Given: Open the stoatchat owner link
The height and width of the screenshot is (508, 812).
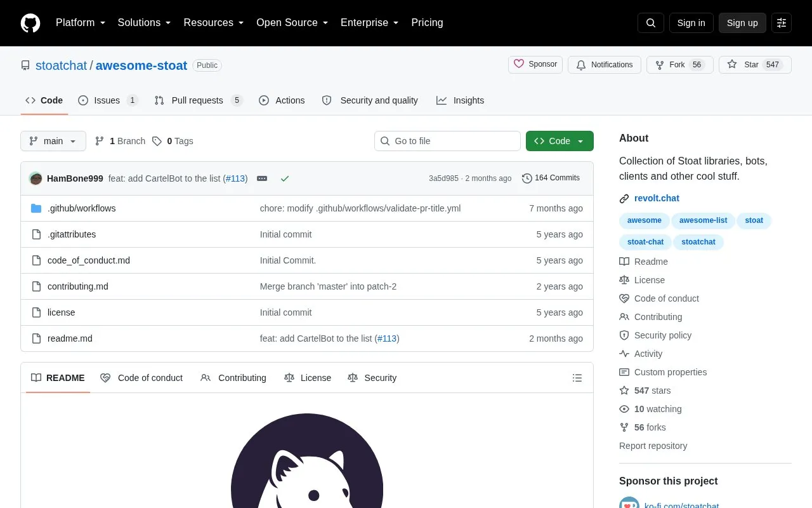Looking at the screenshot, I should click(61, 65).
